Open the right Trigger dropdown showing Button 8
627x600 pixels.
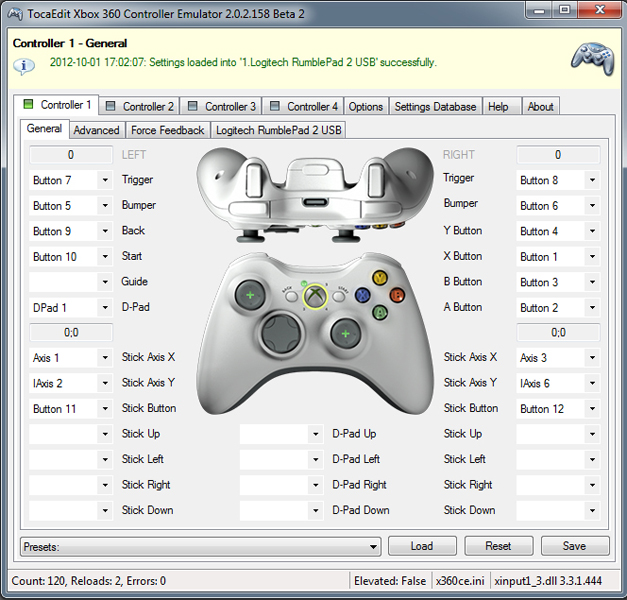click(558, 180)
